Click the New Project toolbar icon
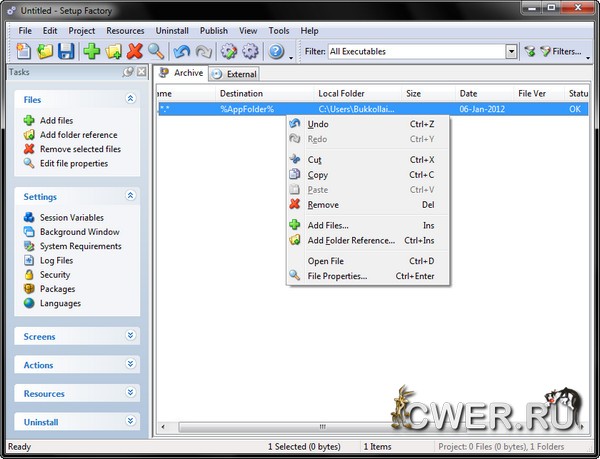The height and width of the screenshot is (459, 600). (x=24, y=51)
